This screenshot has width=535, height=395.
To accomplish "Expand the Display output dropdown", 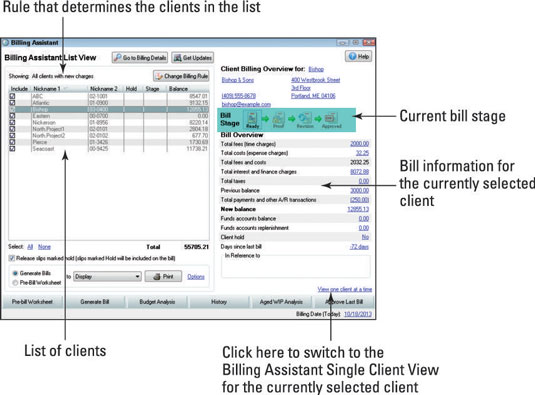I will pos(107,276).
